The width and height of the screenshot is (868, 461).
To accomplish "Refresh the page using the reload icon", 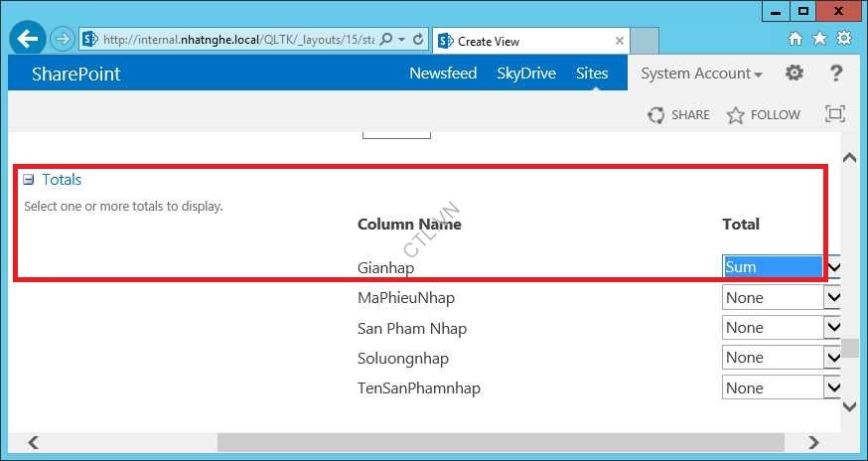I will coord(418,40).
